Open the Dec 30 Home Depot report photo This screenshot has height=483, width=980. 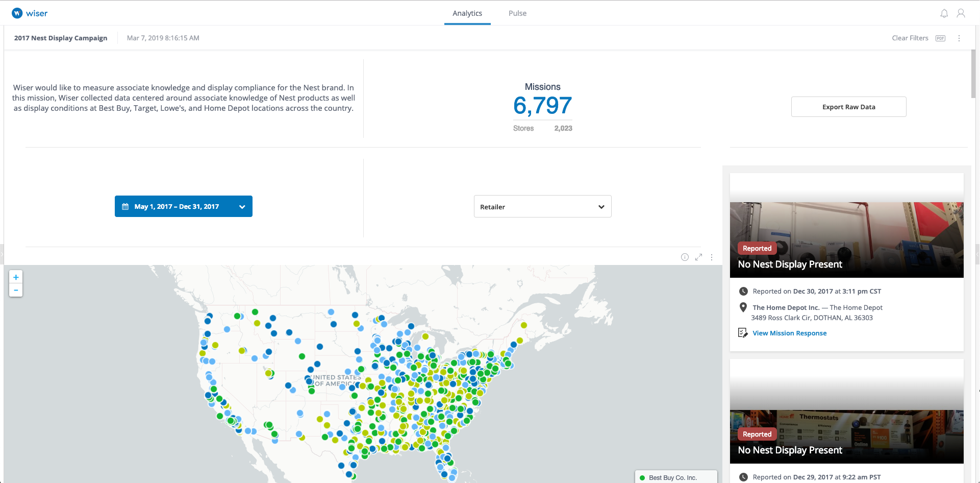click(847, 240)
